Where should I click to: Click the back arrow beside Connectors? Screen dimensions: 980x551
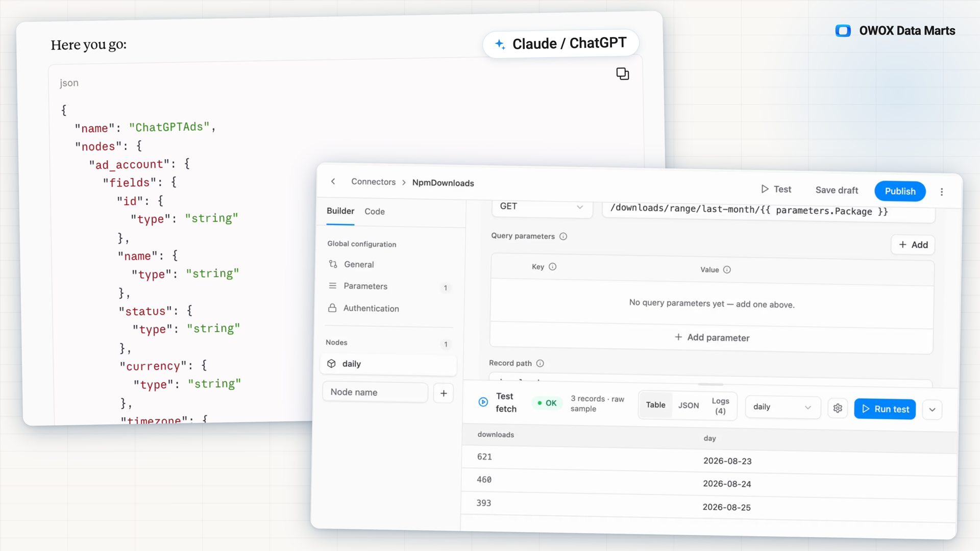[333, 181]
